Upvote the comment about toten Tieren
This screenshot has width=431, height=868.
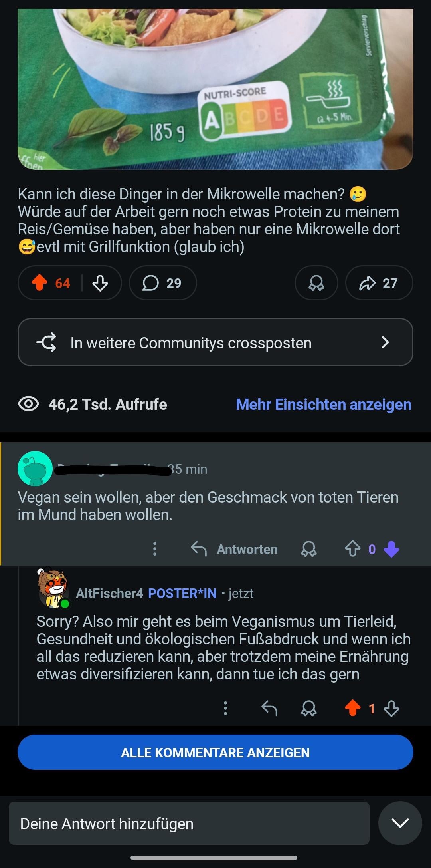[352, 549]
